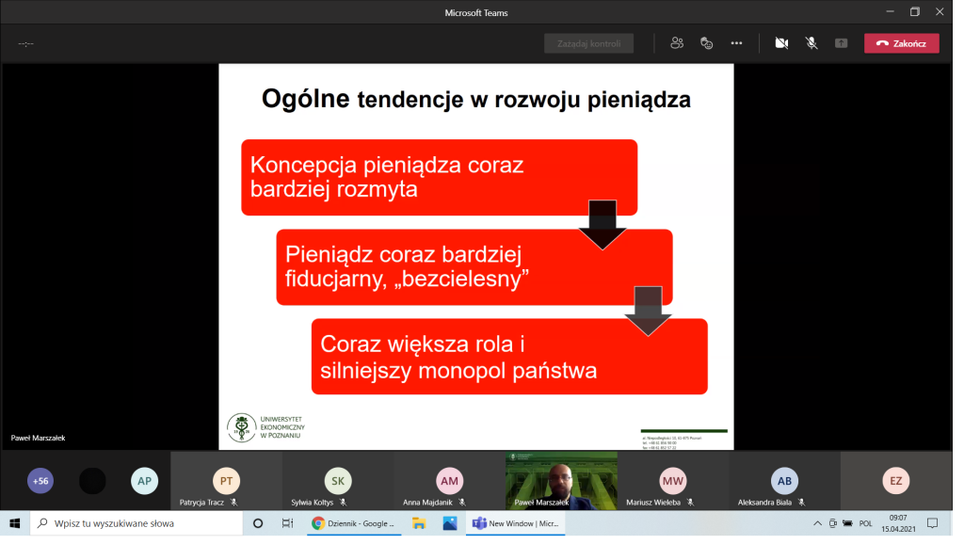Unmute the microphone
Screen dimensions: 964x560
tap(811, 43)
